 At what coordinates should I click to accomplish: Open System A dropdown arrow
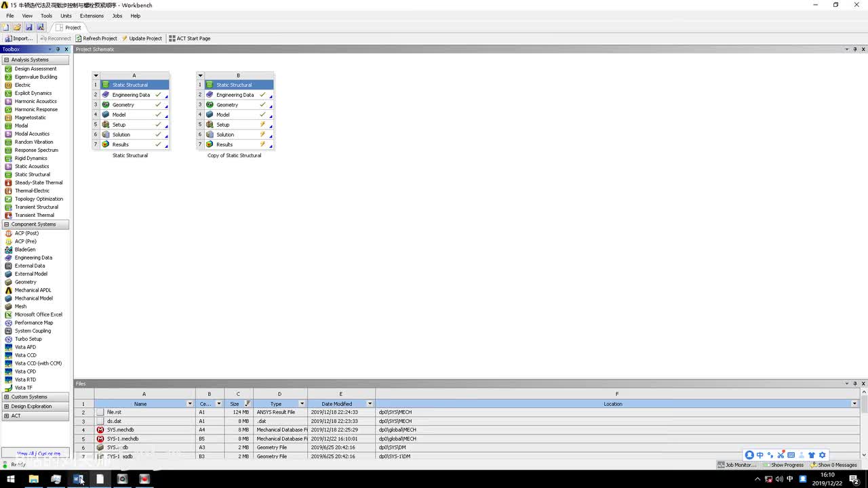pos(96,75)
